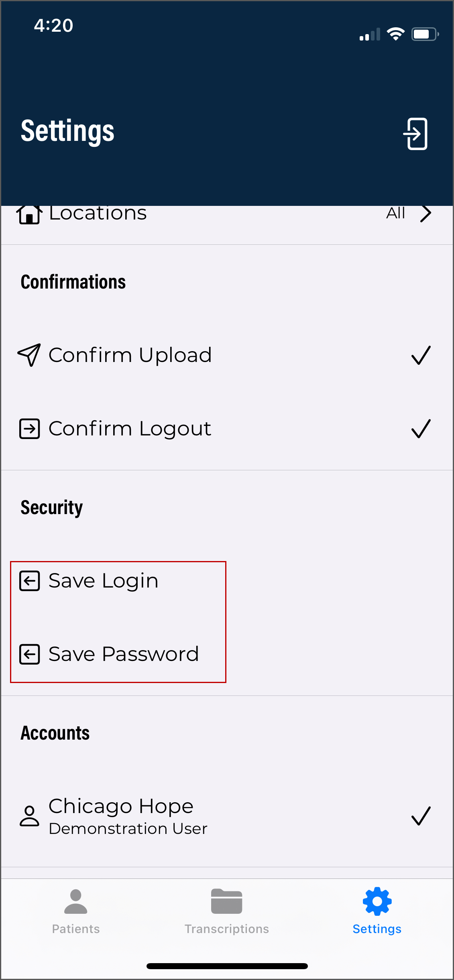Viewport: 454px width, 980px height.
Task: Select the Demonstration User account text
Action: click(128, 829)
